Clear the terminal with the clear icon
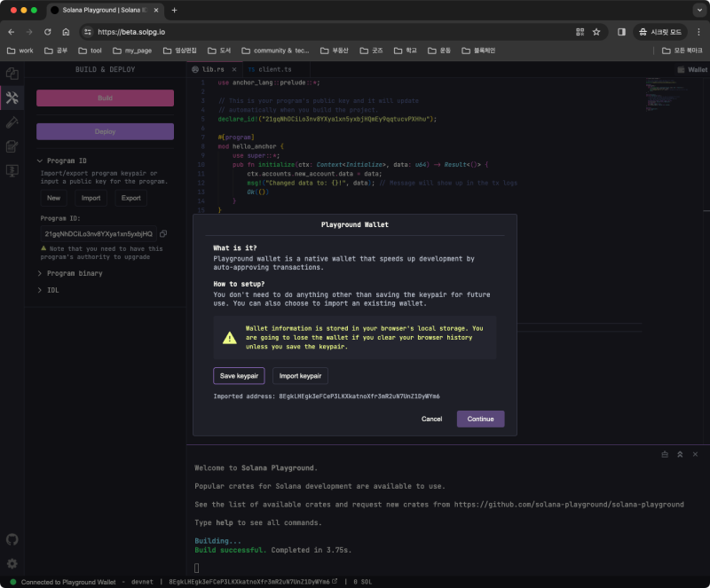The image size is (710, 588). tap(665, 454)
